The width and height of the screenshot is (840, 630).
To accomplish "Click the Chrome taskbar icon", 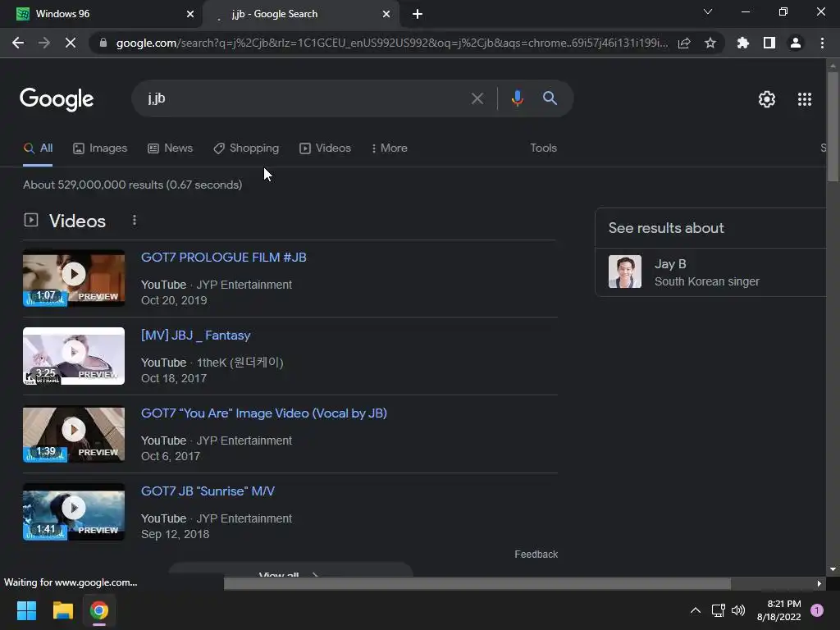I will click(x=99, y=610).
